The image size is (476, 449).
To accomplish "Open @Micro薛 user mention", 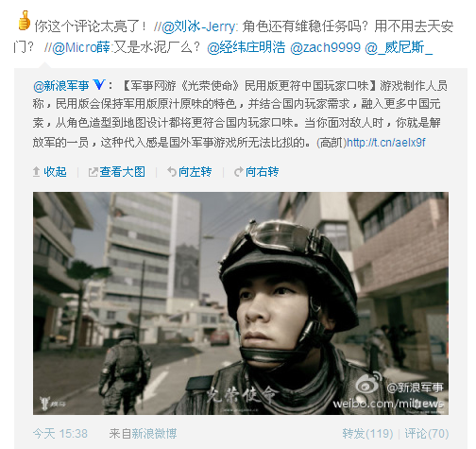I will tap(81, 47).
